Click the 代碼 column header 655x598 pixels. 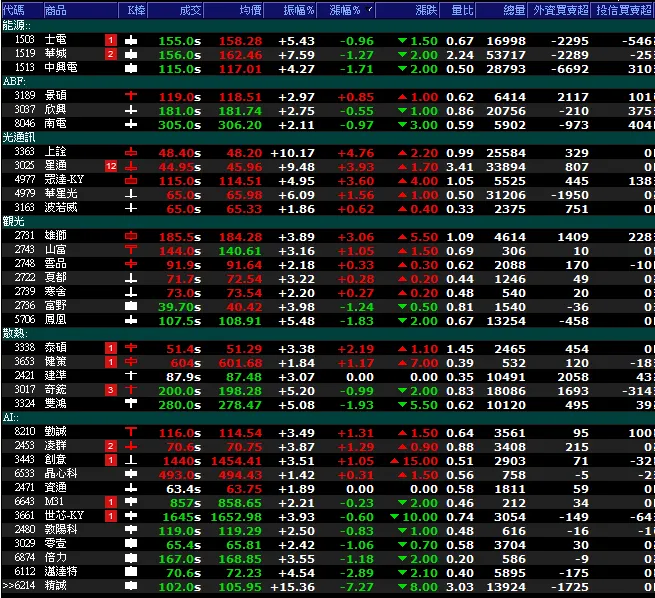(x=22, y=10)
